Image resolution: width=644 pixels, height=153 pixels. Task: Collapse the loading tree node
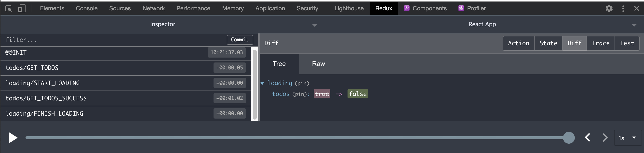(x=262, y=83)
